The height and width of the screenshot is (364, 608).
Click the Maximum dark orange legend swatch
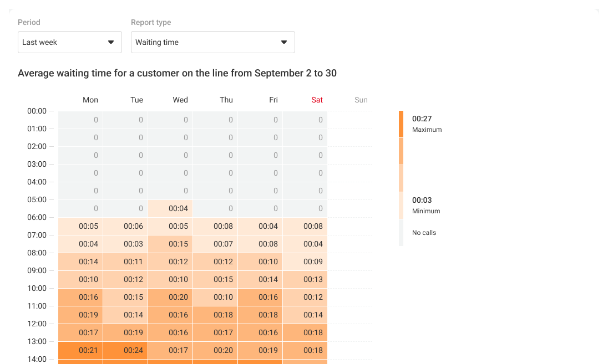pos(401,124)
